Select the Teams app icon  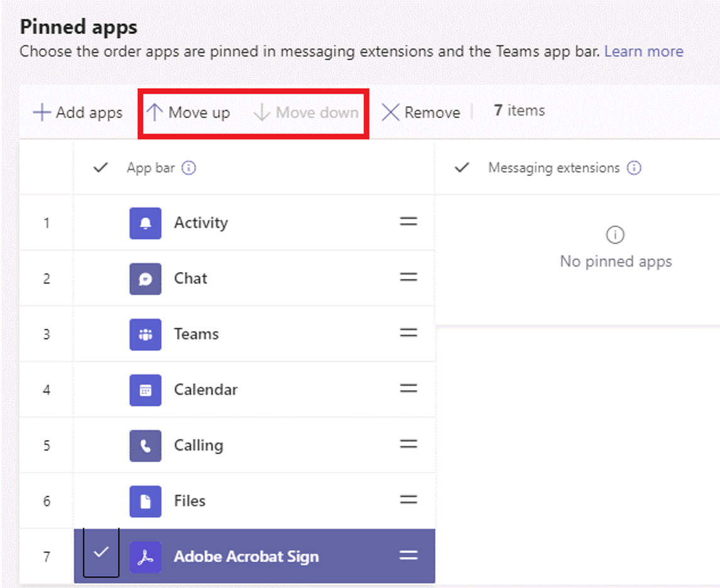145,334
